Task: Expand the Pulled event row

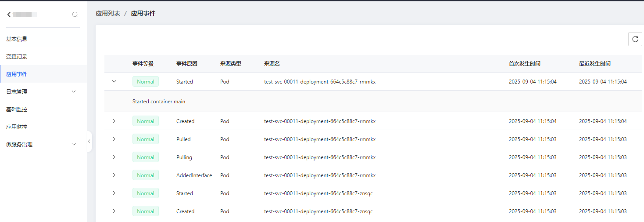Action: click(114, 139)
